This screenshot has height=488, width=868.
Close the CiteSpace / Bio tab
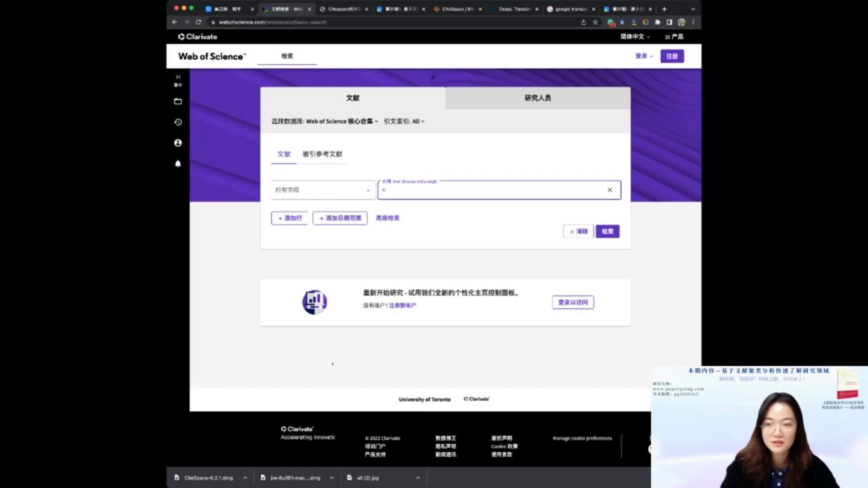(480, 9)
